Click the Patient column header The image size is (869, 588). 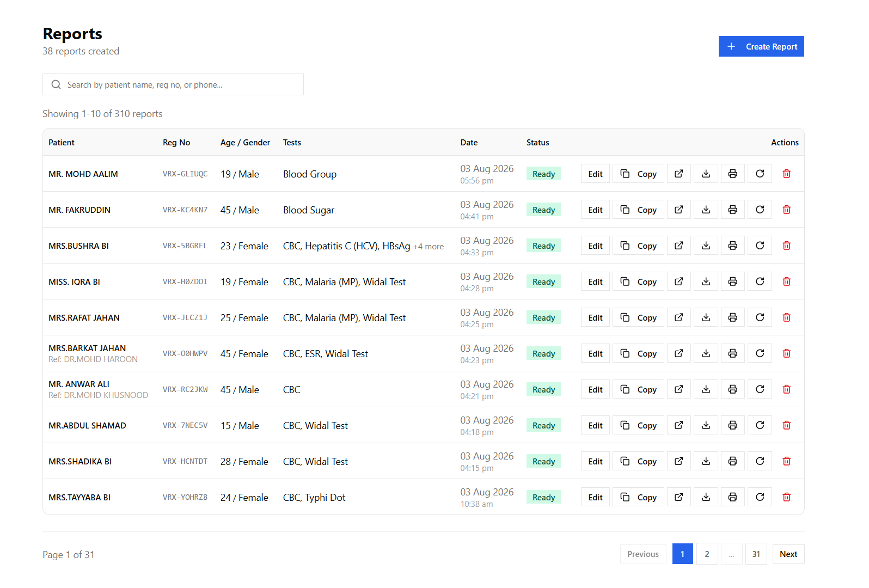62,142
